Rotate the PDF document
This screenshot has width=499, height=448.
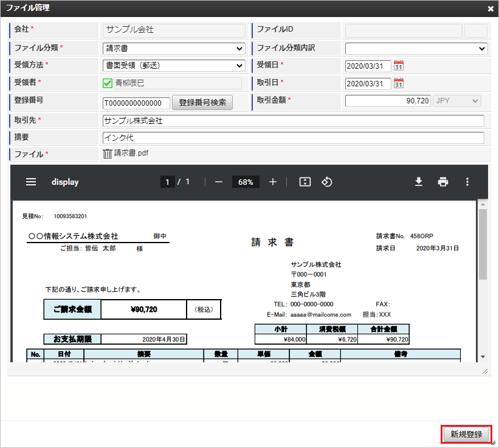tap(326, 182)
